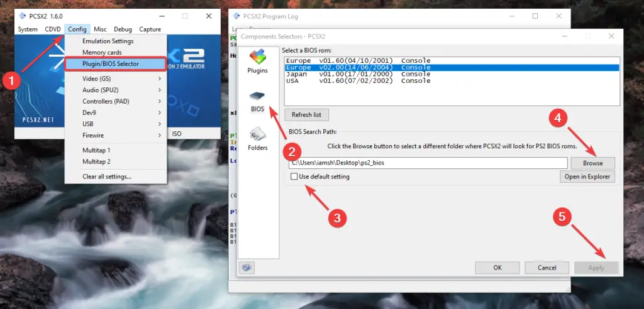Open the Misc menu

point(100,29)
